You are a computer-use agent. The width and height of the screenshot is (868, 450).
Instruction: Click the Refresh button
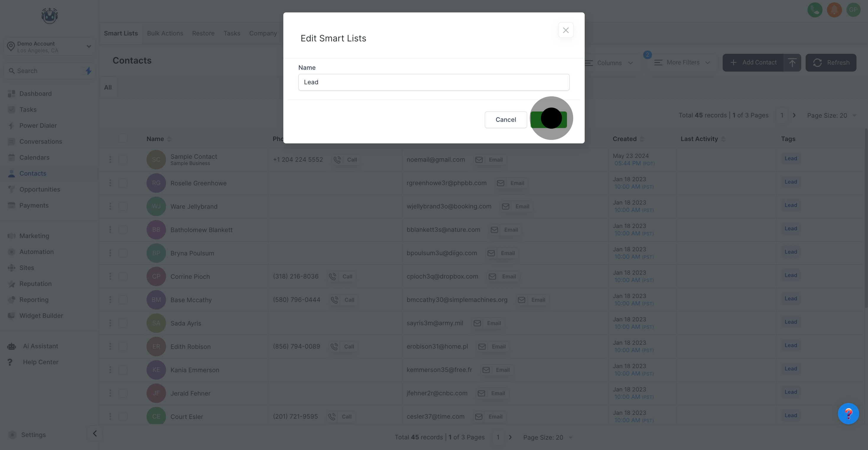click(x=830, y=63)
